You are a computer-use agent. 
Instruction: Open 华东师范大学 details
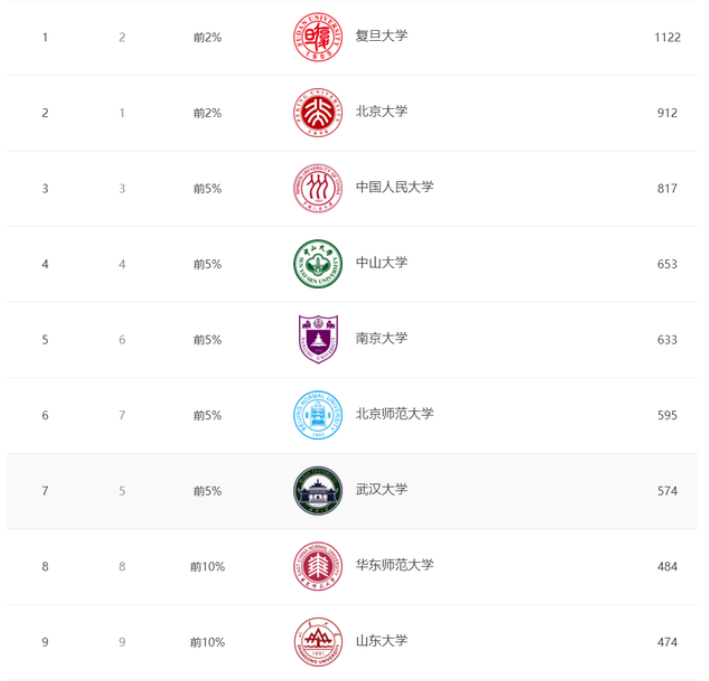[394, 565]
